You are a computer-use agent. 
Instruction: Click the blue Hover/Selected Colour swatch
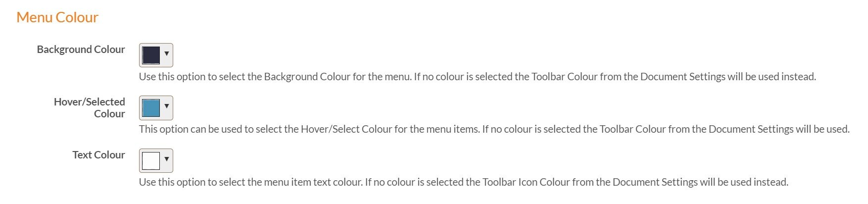pyautogui.click(x=151, y=108)
